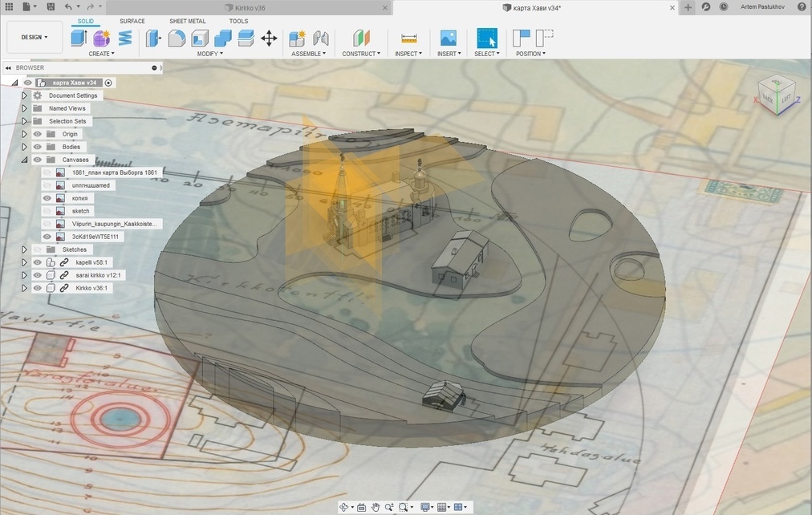
Task: Open the Modify dropdown menu
Action: coord(210,54)
